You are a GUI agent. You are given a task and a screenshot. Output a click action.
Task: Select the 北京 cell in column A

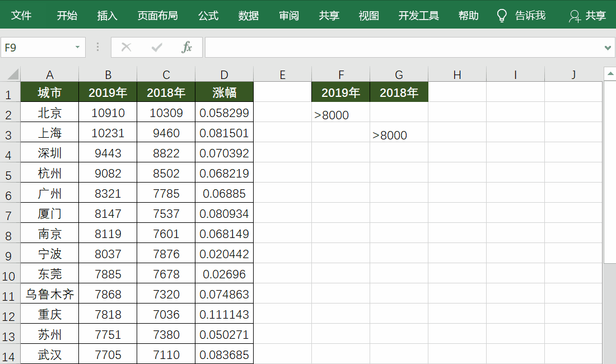click(x=50, y=113)
